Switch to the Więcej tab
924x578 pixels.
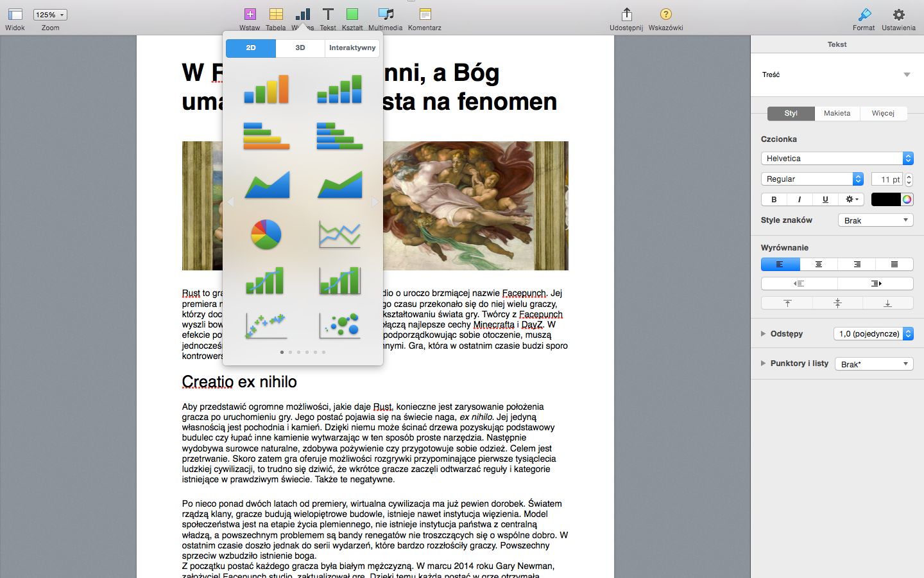coord(883,113)
